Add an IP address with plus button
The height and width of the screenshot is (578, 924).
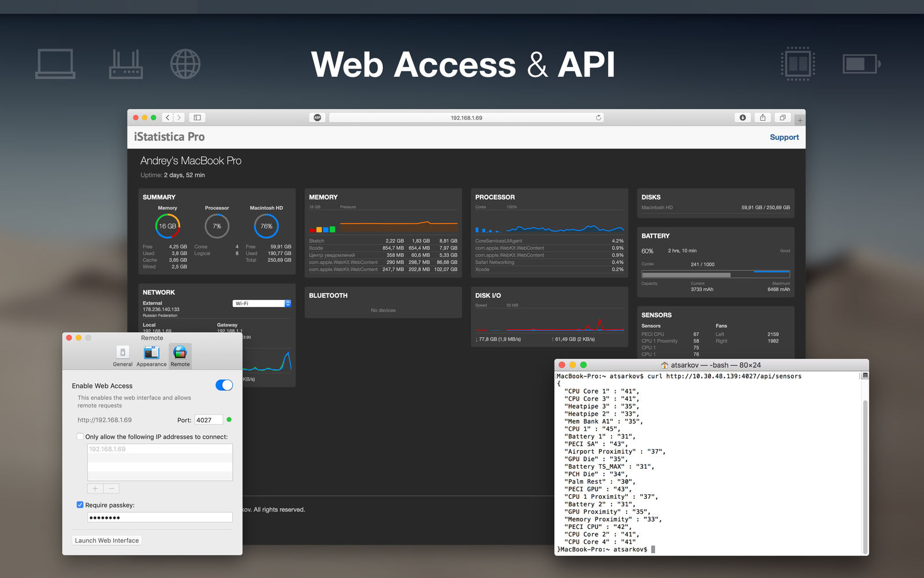click(x=95, y=488)
